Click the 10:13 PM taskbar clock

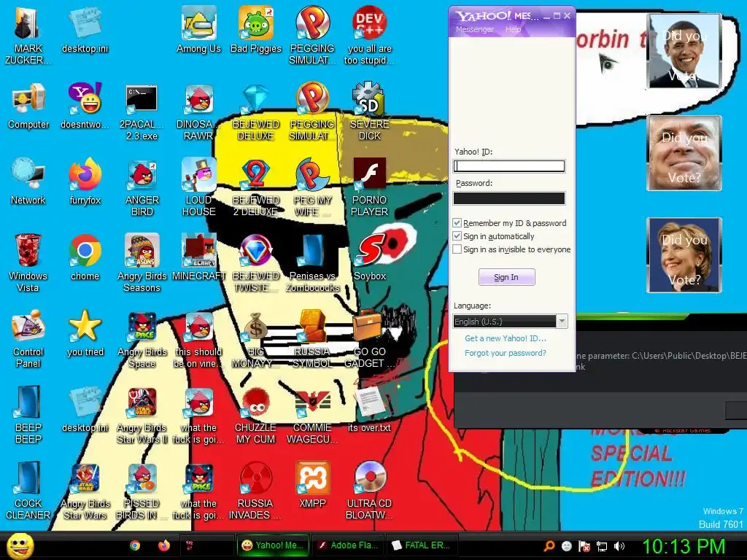[x=684, y=545]
